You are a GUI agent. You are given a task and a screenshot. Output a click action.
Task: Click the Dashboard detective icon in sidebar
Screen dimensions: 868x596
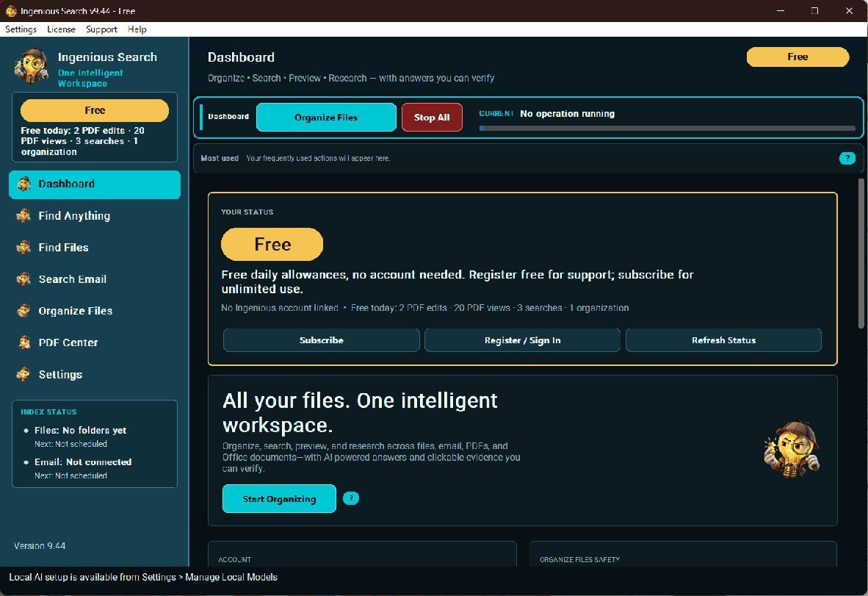pos(23,184)
